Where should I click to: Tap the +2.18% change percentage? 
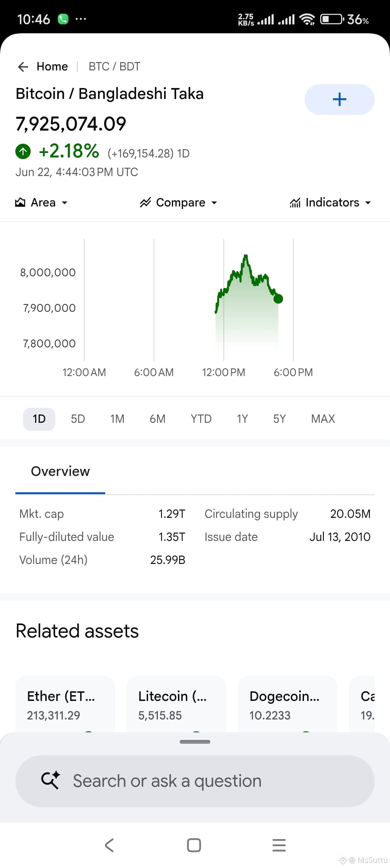click(x=69, y=151)
